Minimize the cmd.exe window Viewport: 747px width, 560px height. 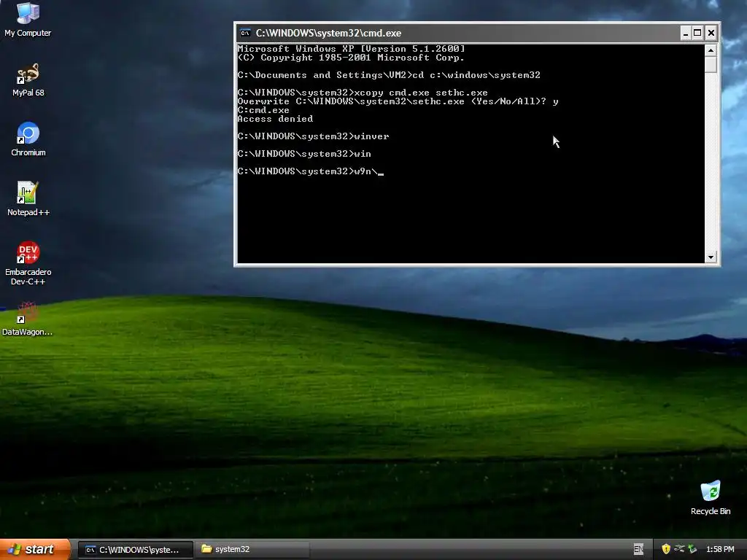pos(685,33)
